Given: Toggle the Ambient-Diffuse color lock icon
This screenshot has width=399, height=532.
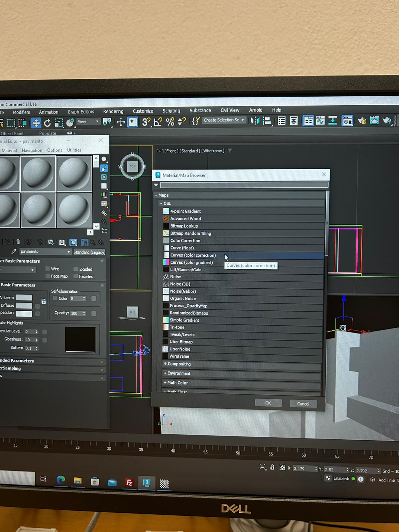Looking at the screenshot, I should tap(44, 301).
